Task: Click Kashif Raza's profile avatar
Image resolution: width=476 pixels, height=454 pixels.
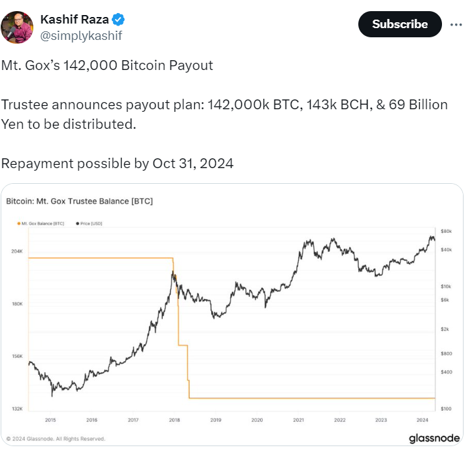Action: [18, 27]
